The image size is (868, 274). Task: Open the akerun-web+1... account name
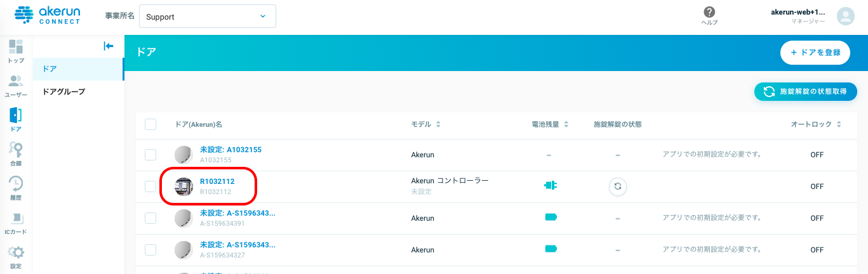pyautogui.click(x=798, y=12)
